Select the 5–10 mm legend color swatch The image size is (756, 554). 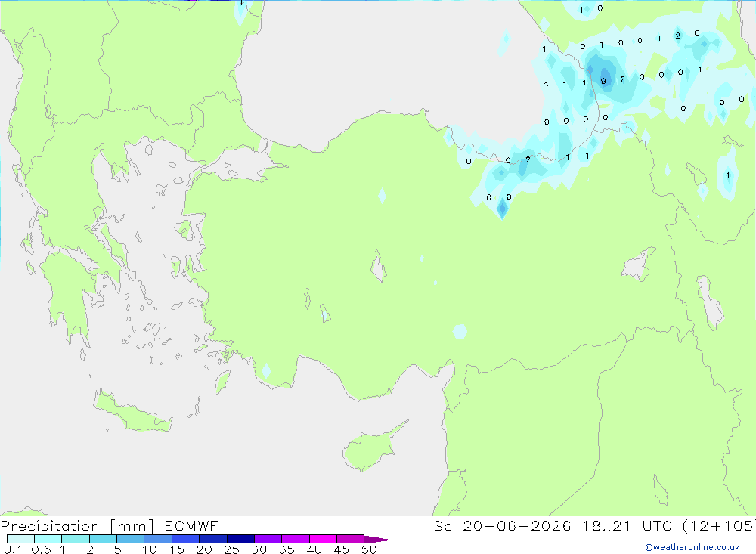(131, 539)
